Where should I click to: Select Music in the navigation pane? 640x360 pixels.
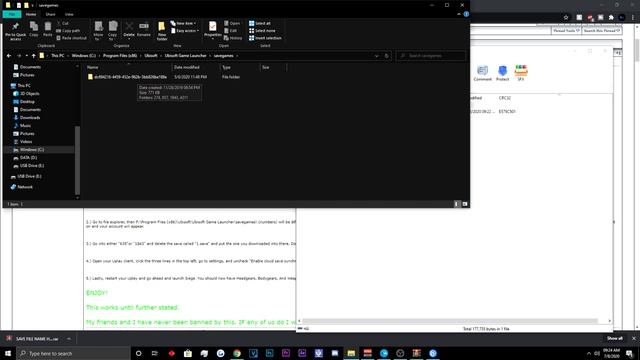pos(25,126)
